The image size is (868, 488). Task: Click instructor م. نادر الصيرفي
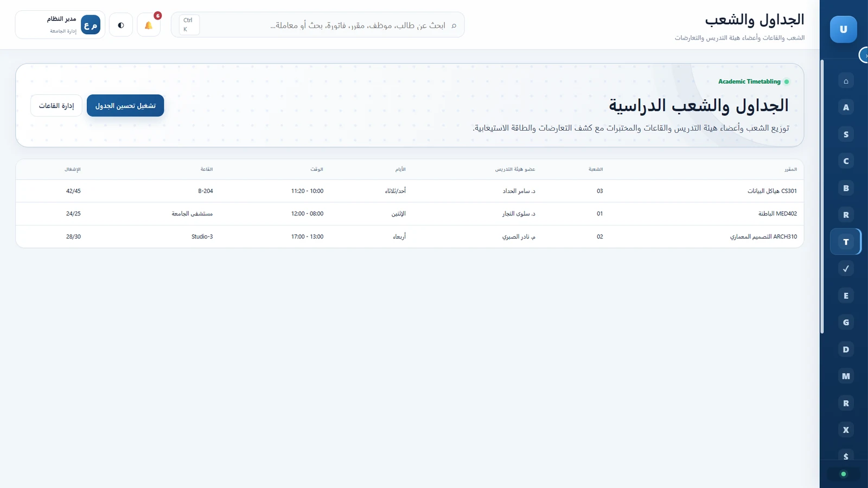pyautogui.click(x=519, y=236)
